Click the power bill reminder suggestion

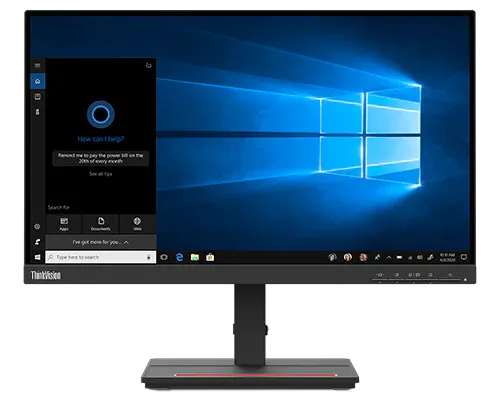point(101,158)
